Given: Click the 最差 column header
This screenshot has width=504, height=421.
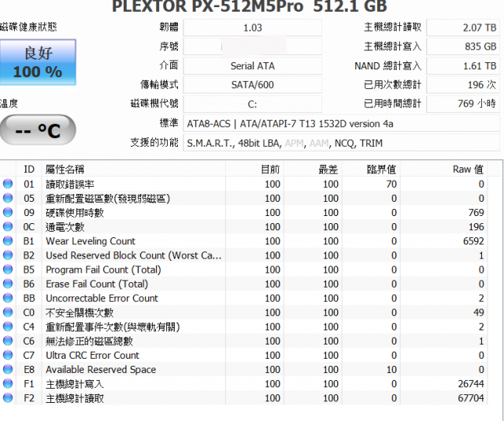Looking at the screenshot, I should (313, 169).
